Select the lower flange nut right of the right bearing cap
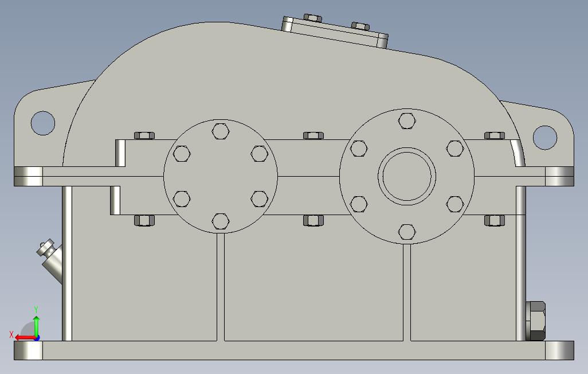The width and height of the screenshot is (588, 374). click(x=495, y=220)
